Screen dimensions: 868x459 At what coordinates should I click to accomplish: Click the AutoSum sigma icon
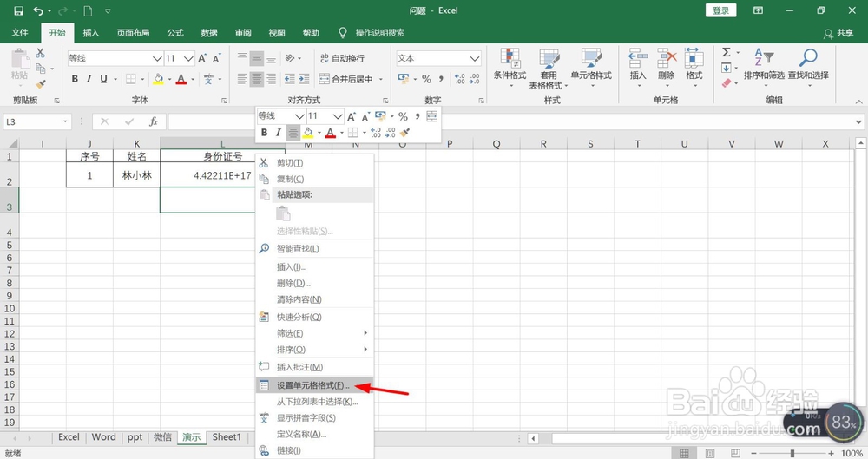(x=727, y=52)
